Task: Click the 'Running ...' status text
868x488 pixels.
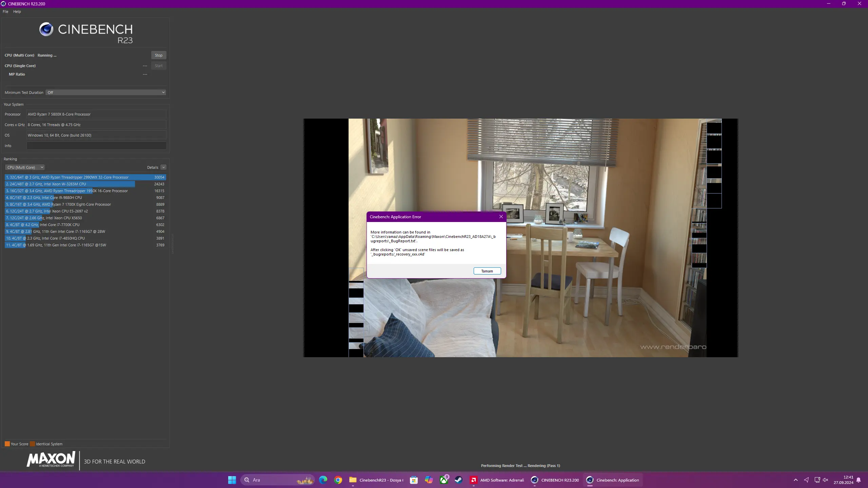Action: click(47, 55)
